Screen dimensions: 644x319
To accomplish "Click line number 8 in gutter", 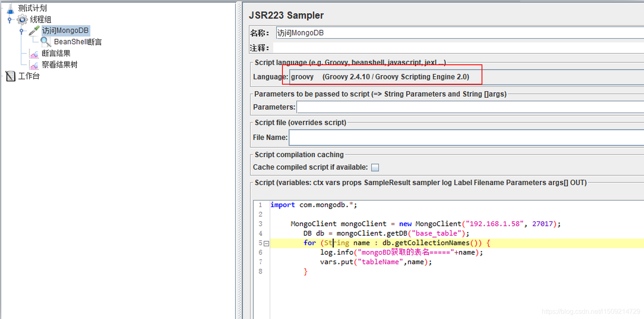I will 260,271.
